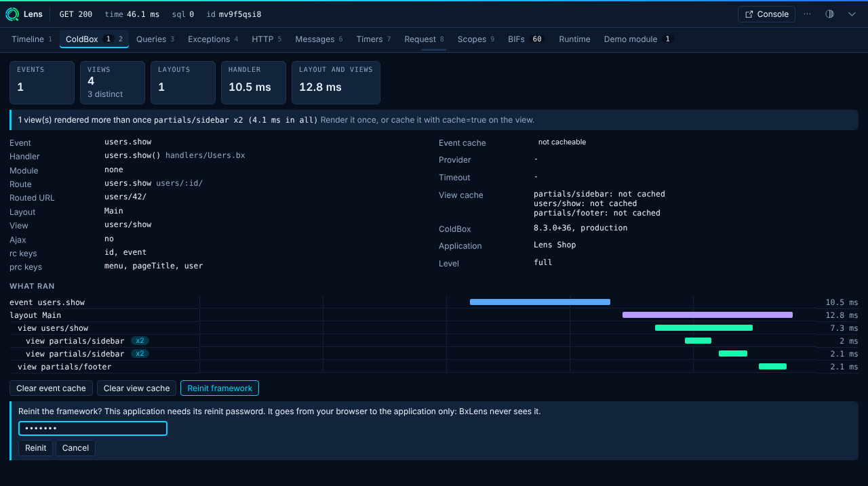Select the ColdBox tab
Screen dimensions: 868x486
point(94,39)
